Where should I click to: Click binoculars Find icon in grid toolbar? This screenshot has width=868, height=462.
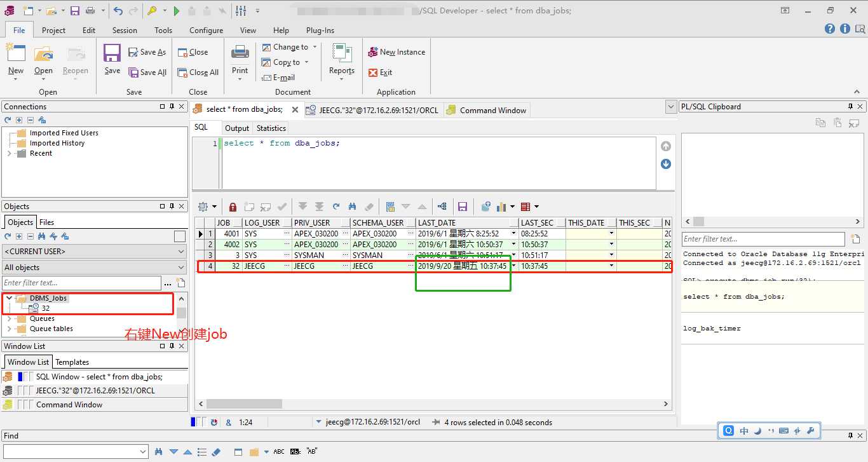[352, 207]
